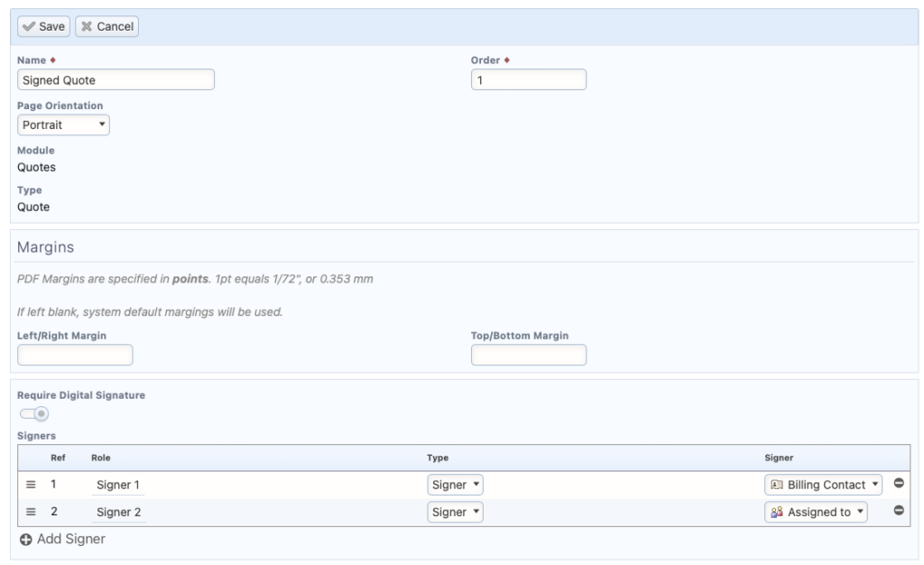Click the Role column header
This screenshot has width=924, height=565.
(101, 458)
